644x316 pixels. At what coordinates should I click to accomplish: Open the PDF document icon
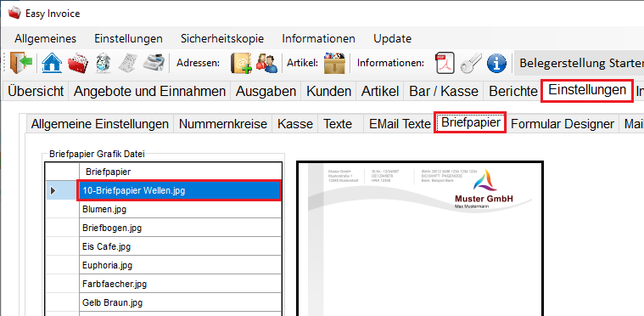(445, 63)
